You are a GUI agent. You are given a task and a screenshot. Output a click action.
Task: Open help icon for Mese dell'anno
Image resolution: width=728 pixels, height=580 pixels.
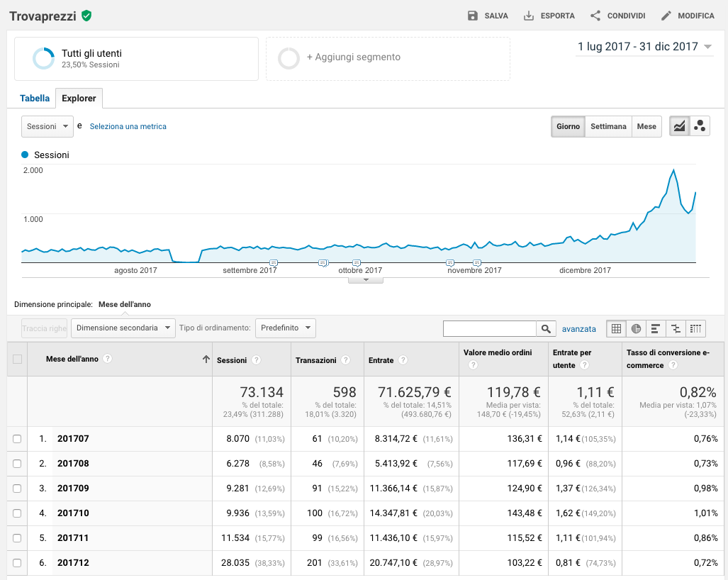click(x=107, y=359)
